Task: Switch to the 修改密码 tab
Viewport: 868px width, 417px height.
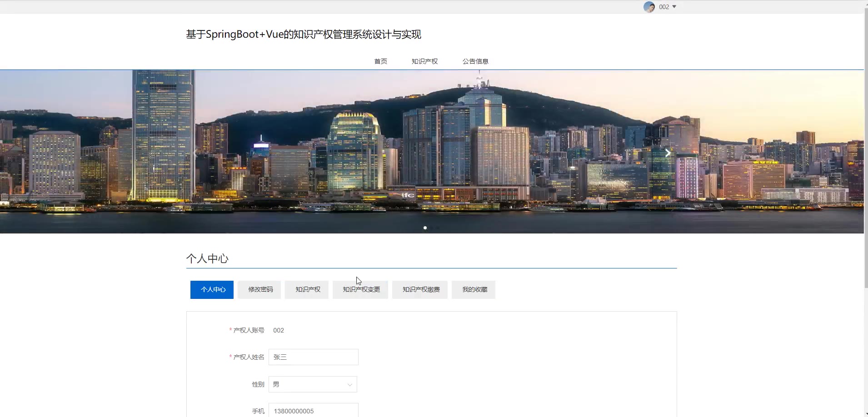Action: click(259, 290)
